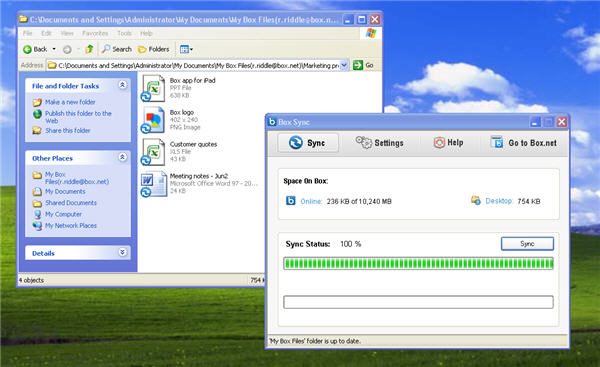Click the 'Customer quotes' file name
Screen dimensions: 600x367
pyautogui.click(x=193, y=144)
